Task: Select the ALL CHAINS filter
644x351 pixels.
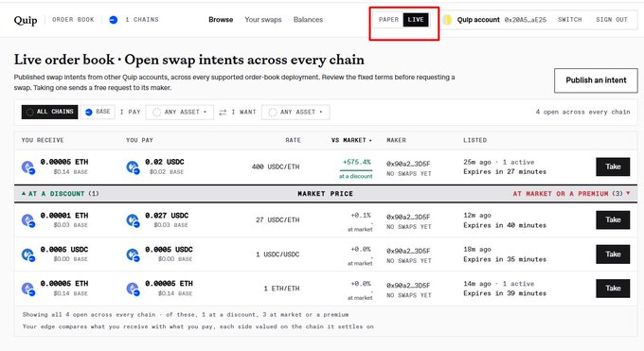Action: [x=49, y=112]
